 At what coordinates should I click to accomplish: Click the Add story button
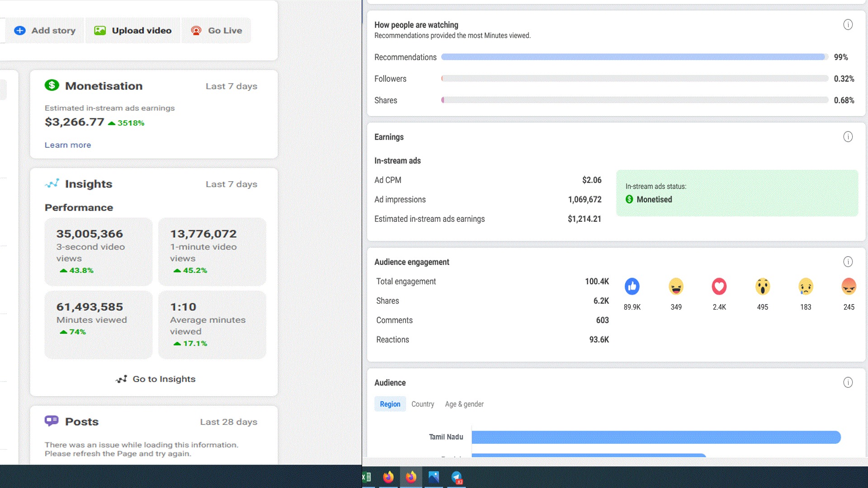pyautogui.click(x=44, y=30)
